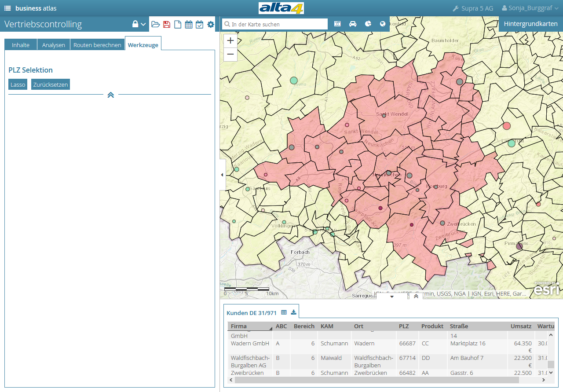
Task: Select the Werkzeuge tab
Action: 143,45
